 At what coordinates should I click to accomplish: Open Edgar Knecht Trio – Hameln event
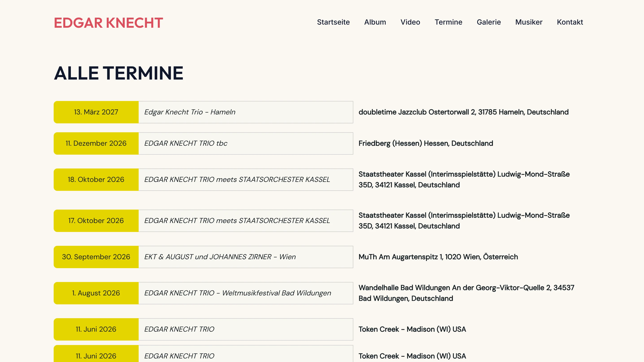(x=246, y=112)
